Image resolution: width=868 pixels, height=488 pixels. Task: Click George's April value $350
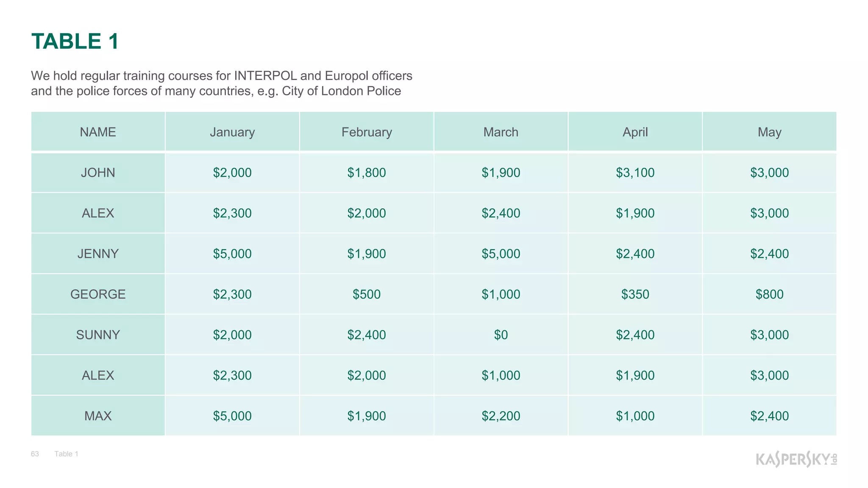[635, 294]
